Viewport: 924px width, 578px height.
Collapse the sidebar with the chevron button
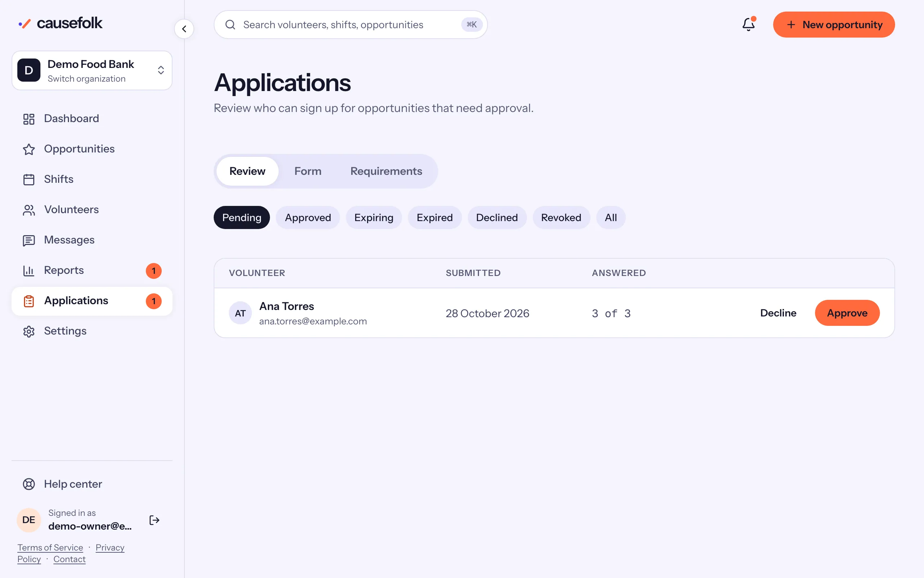(184, 29)
